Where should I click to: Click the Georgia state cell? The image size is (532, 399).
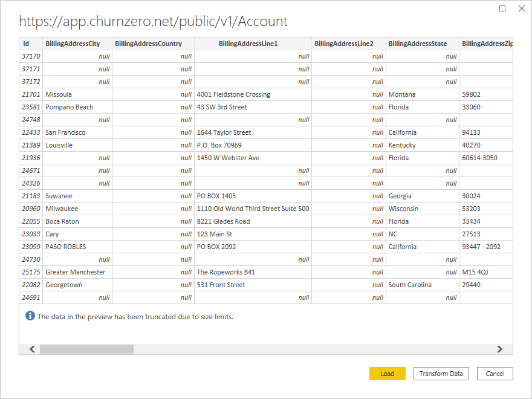[423, 196]
